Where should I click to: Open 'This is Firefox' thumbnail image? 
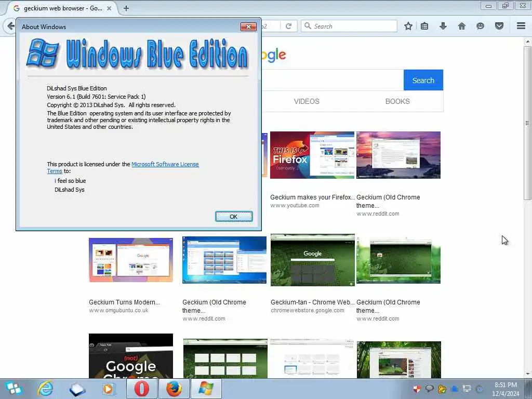[312, 155]
